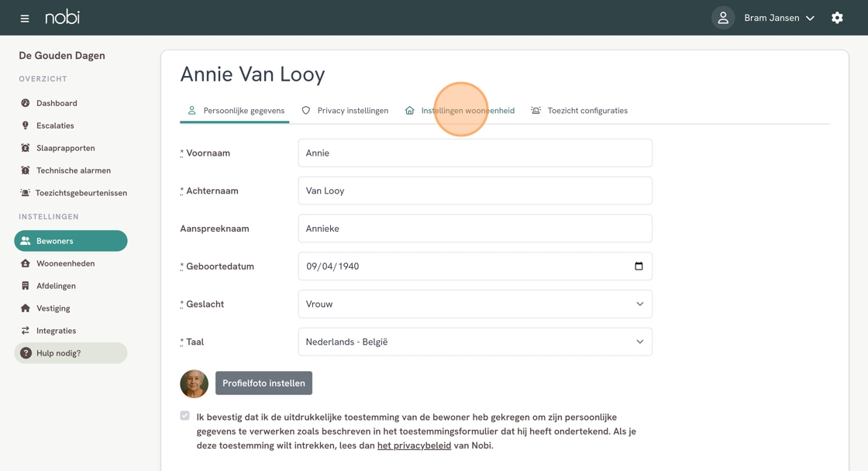Open the hamburger menu icon
The height and width of the screenshot is (471, 868).
click(x=24, y=19)
